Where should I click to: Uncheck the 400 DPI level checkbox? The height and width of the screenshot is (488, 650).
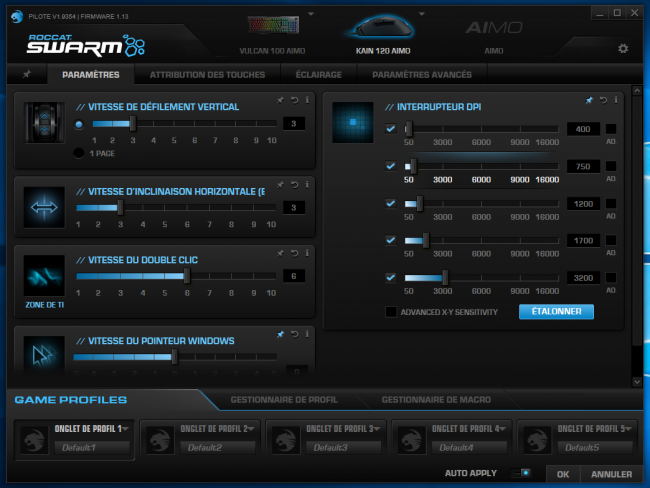pyautogui.click(x=390, y=129)
